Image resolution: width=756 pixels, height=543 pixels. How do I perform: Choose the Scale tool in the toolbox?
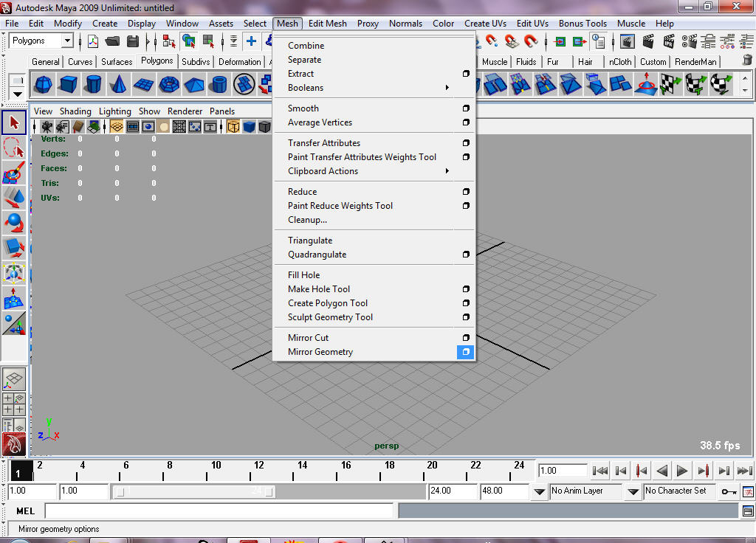[14, 248]
